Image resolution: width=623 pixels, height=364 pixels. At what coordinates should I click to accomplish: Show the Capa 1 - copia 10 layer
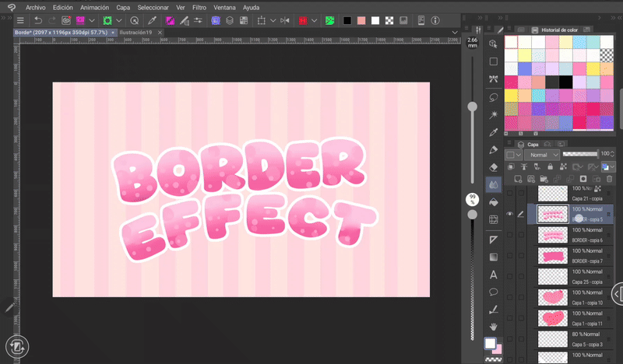[x=509, y=296]
